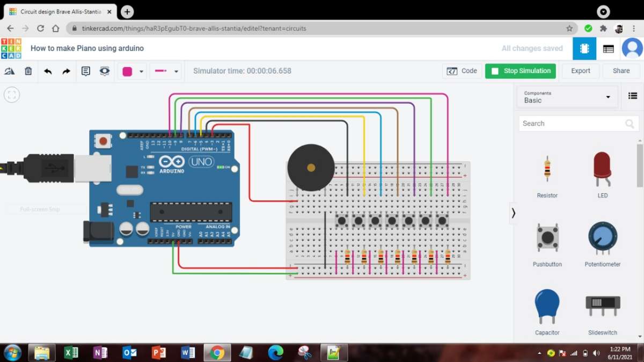Go back in the browser
Screen dimensions: 644x362
[x=11, y=28]
